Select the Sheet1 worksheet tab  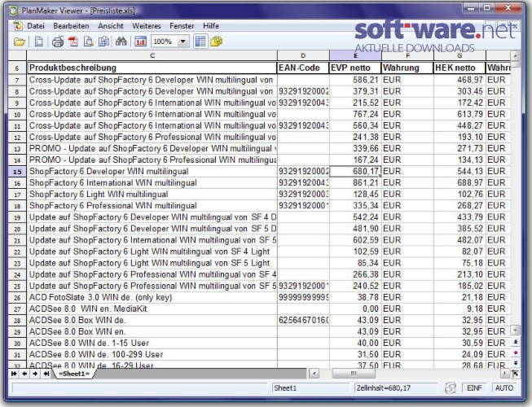tap(74, 374)
